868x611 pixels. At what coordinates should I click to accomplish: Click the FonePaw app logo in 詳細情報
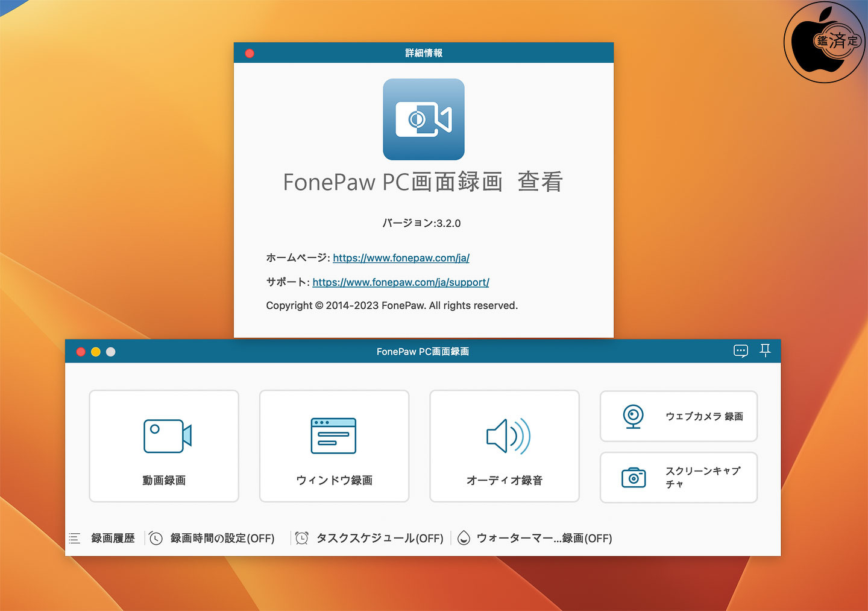pos(424,119)
